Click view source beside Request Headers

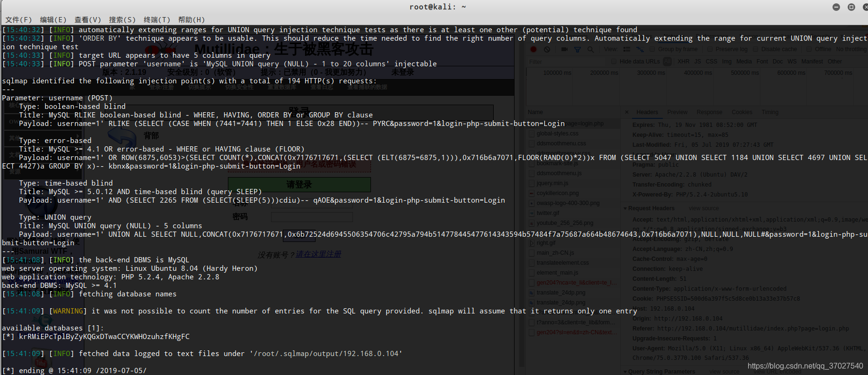coord(704,208)
